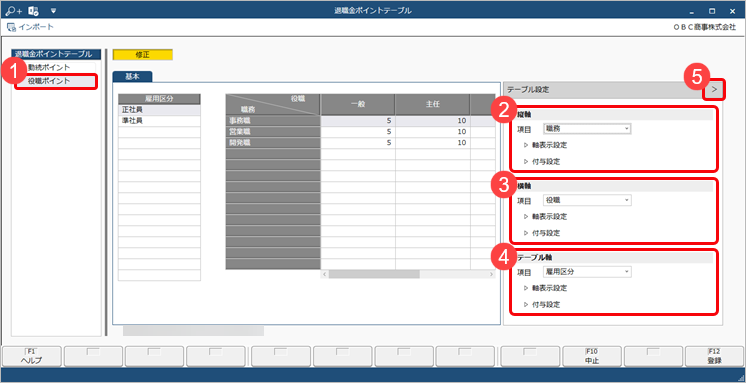The image size is (746, 383).
Task: Click the 開発職 row header
Action: point(273,143)
